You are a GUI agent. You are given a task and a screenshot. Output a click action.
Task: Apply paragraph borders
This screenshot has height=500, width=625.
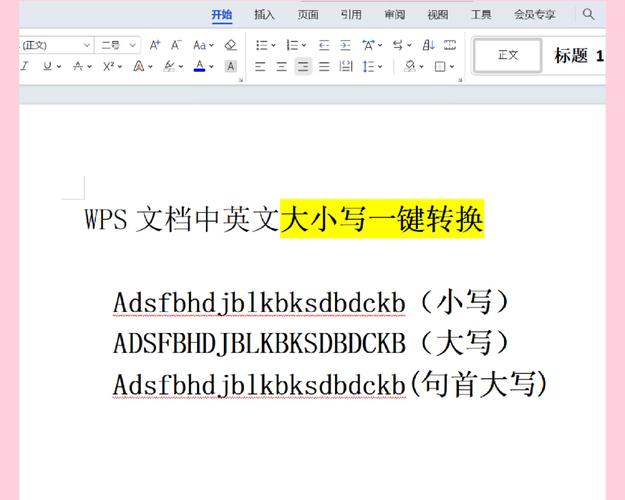click(x=440, y=66)
